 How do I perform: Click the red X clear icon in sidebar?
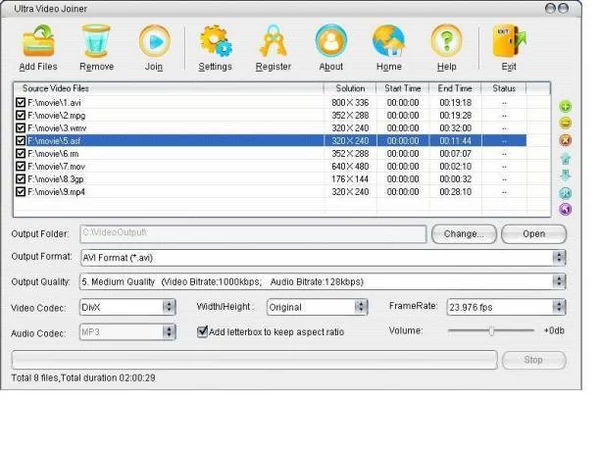565,140
